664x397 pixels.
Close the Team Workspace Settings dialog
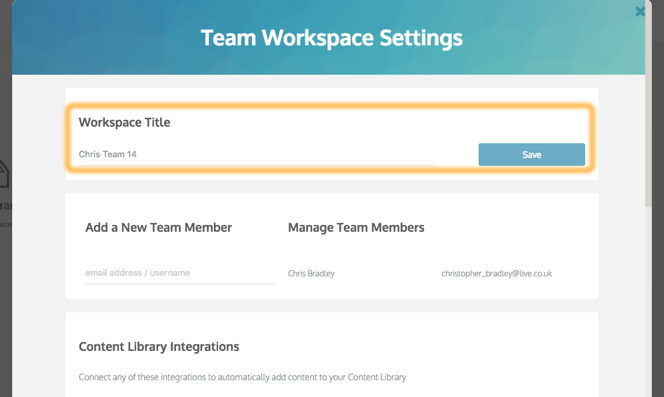(640, 11)
